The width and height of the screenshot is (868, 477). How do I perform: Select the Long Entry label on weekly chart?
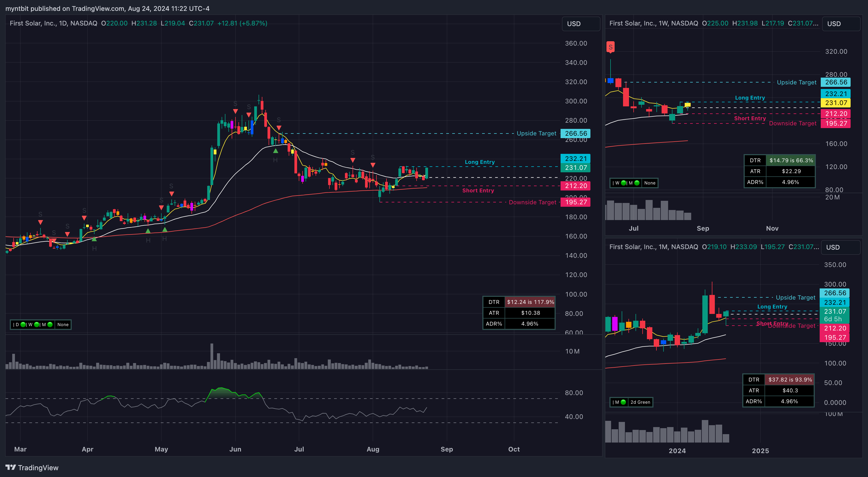pos(750,98)
